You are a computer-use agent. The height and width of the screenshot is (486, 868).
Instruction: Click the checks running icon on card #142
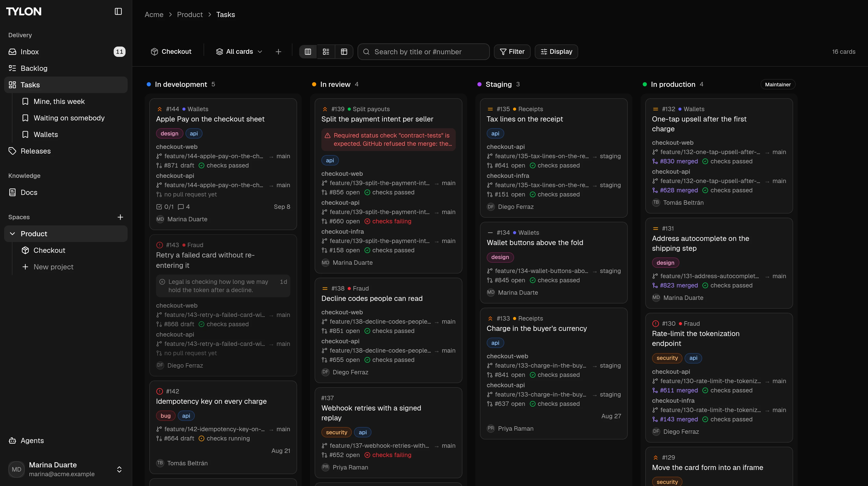point(202,438)
